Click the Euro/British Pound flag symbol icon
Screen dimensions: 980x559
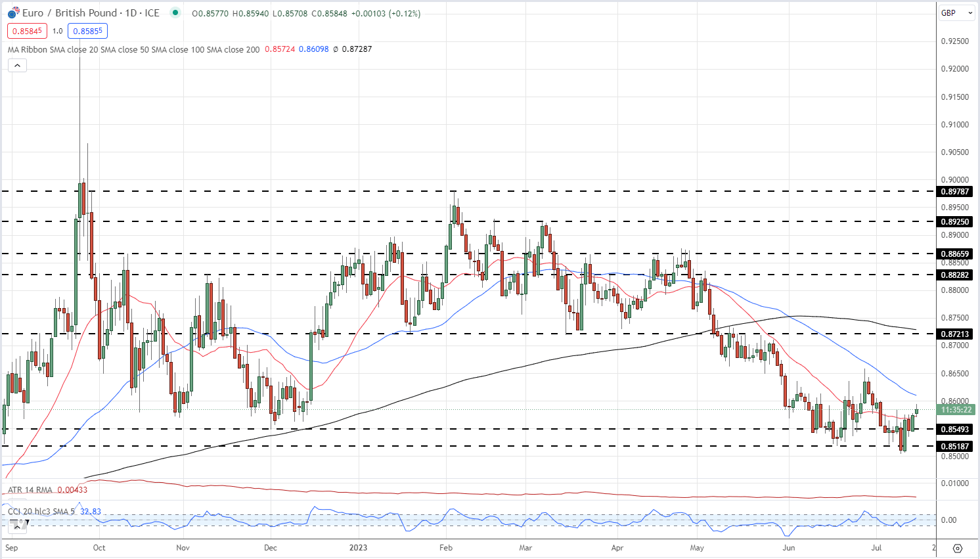tap(13, 13)
